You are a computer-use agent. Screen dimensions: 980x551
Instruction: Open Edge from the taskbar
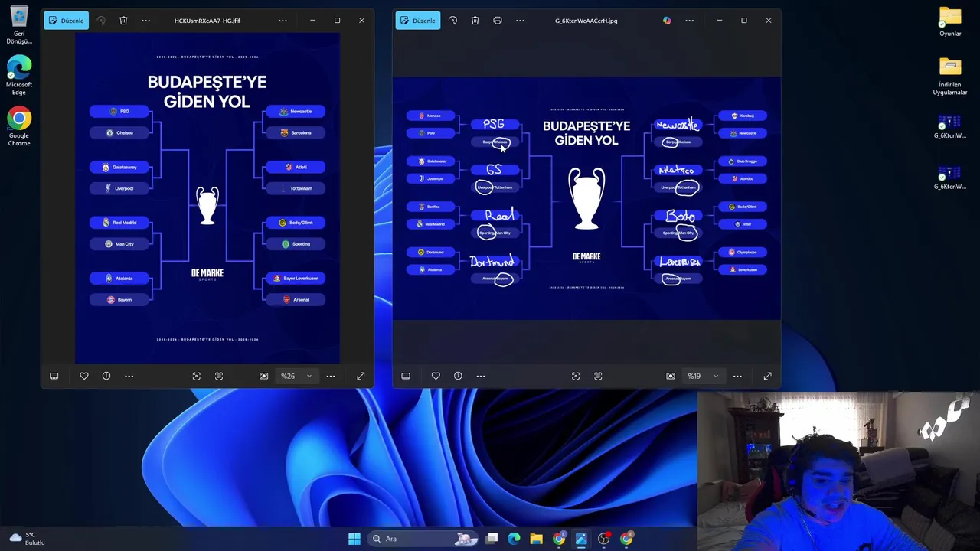[514, 539]
